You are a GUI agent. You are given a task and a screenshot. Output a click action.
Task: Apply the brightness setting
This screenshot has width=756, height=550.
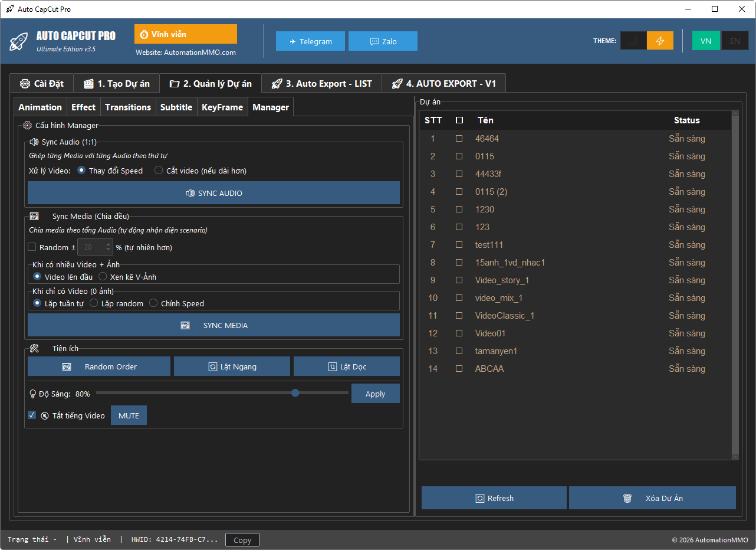376,394
